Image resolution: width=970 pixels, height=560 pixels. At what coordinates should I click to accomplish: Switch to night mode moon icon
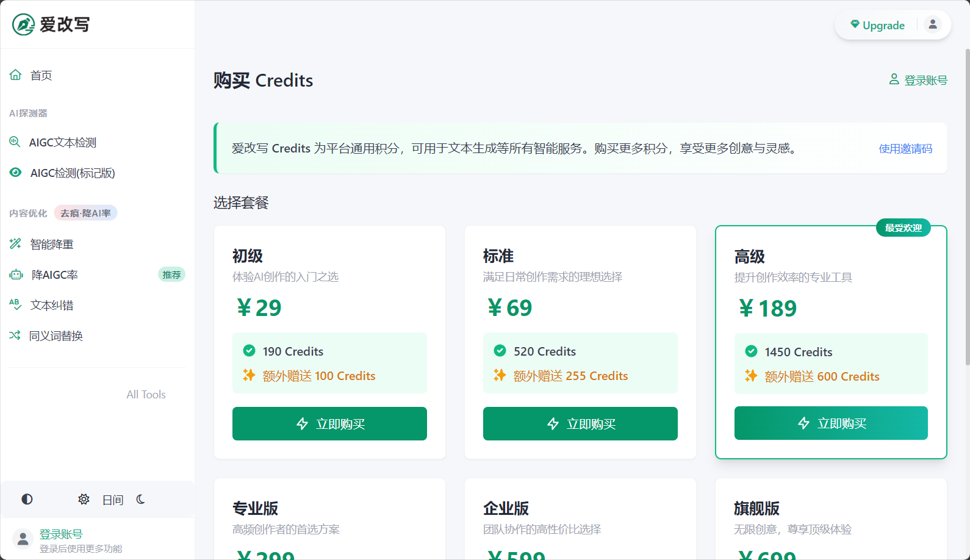click(x=141, y=499)
